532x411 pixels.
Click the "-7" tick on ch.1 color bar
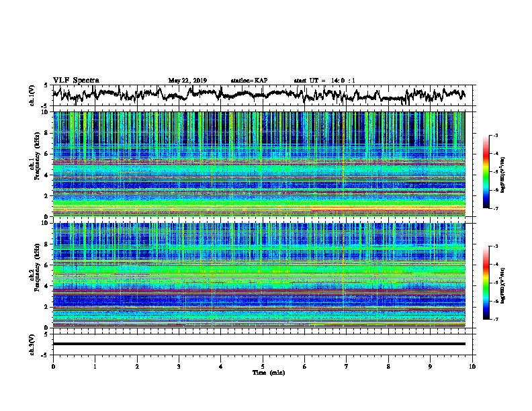tap(496, 208)
